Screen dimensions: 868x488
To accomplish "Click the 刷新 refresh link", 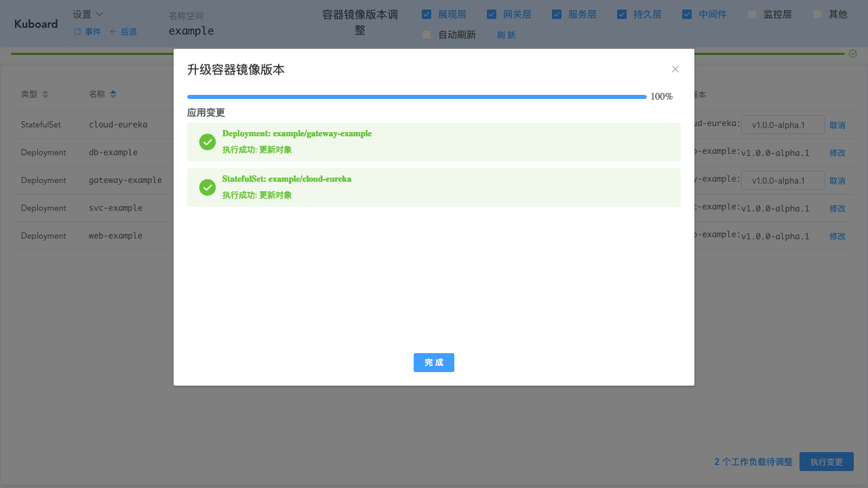I will 506,35.
